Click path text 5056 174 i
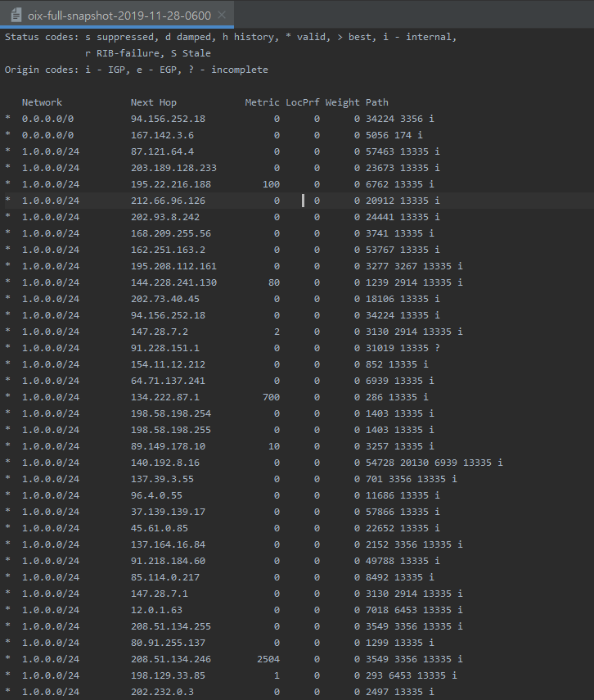 pyautogui.click(x=394, y=135)
